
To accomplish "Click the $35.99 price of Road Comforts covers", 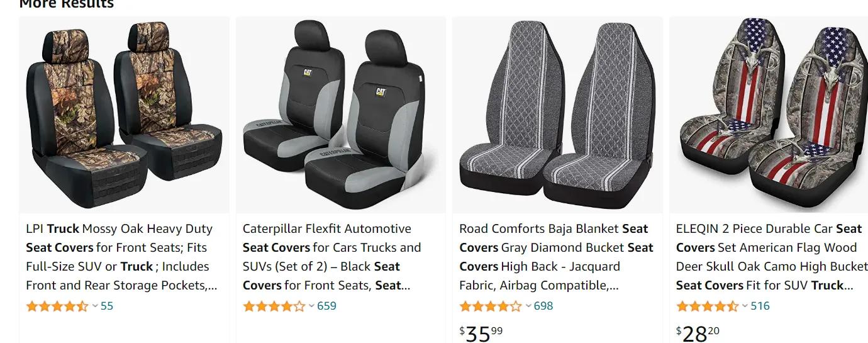I will [x=481, y=333].
